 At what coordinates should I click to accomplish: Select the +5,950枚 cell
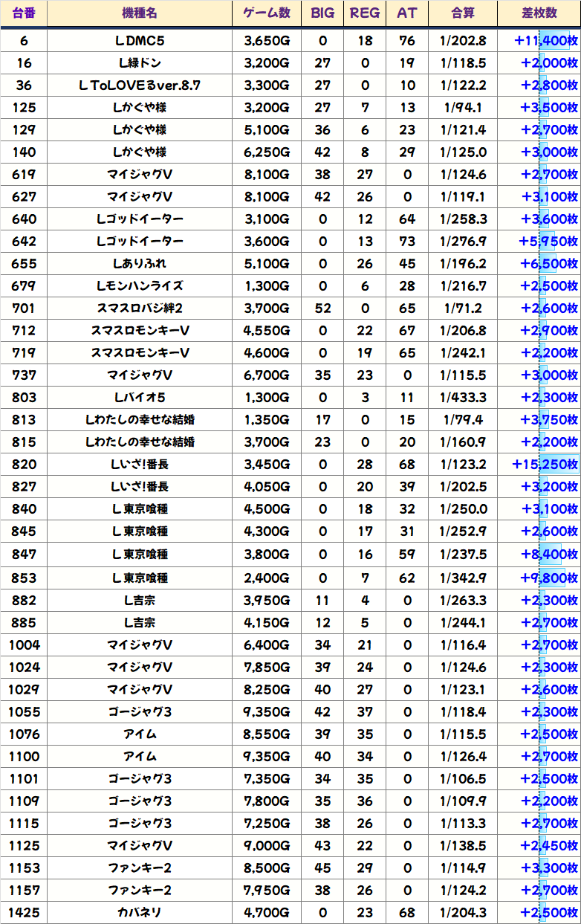click(539, 242)
